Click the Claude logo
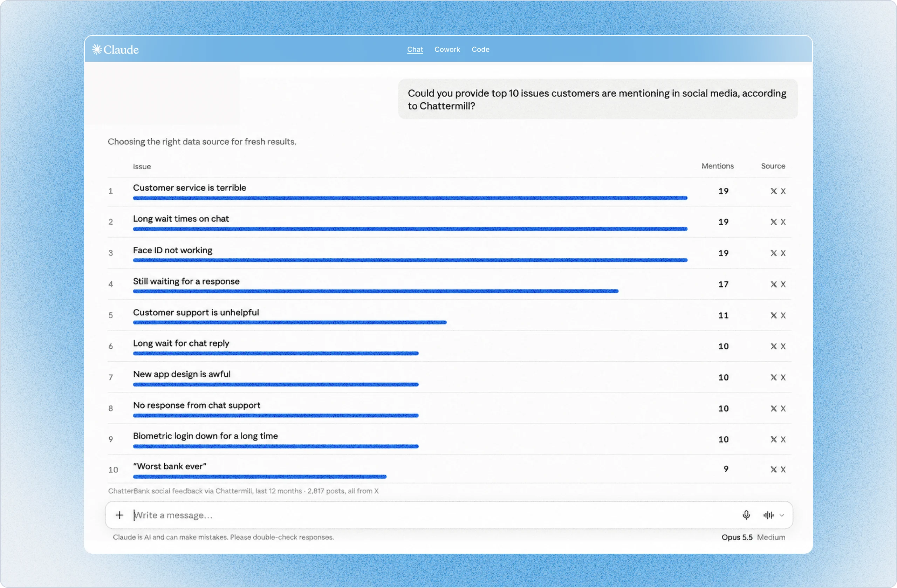This screenshot has height=588, width=897. (115, 49)
